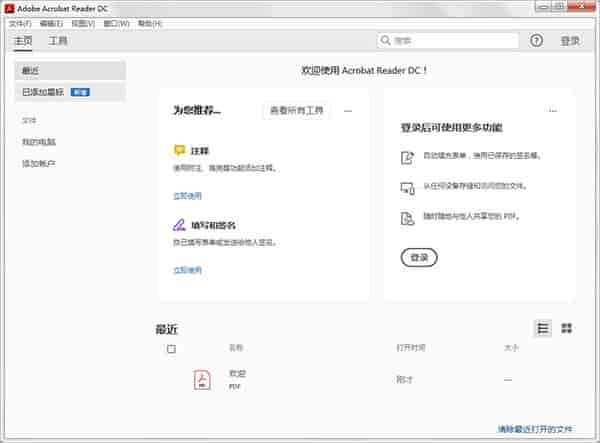Click the 欢迎 PDF file icon
600x443 pixels.
tap(202, 379)
